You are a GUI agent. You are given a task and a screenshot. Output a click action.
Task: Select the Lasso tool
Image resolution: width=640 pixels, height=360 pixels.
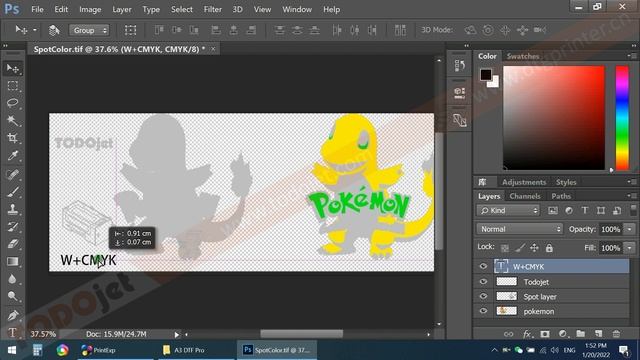click(13, 103)
